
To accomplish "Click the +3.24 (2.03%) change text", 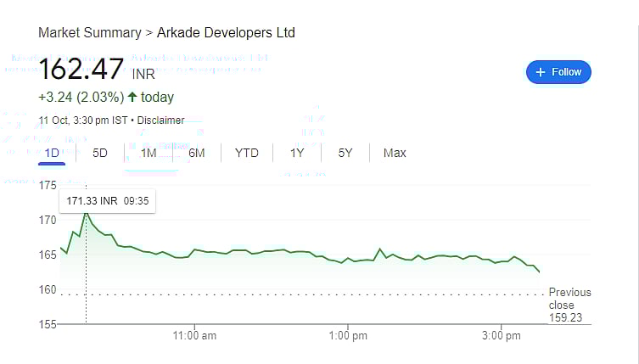I will [x=81, y=97].
